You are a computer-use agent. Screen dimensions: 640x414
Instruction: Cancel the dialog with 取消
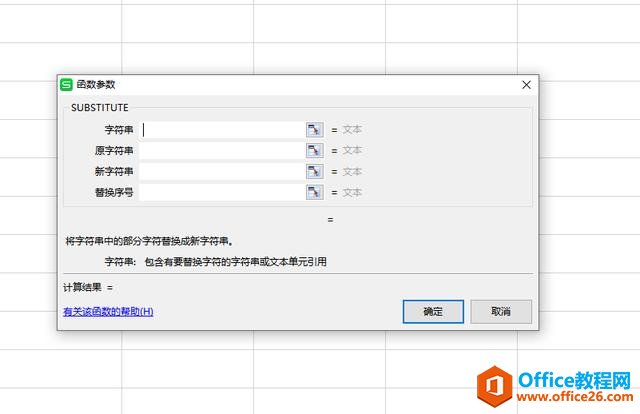coord(501,312)
